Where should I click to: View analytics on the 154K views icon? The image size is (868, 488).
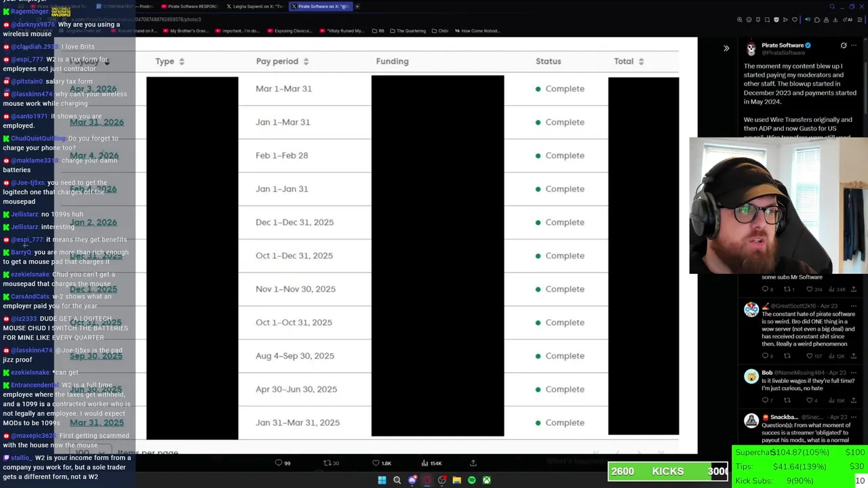point(432,463)
